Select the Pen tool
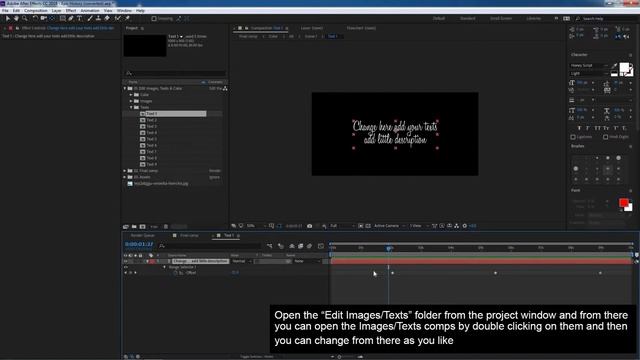The height and width of the screenshot is (360, 640). (x=71, y=18)
